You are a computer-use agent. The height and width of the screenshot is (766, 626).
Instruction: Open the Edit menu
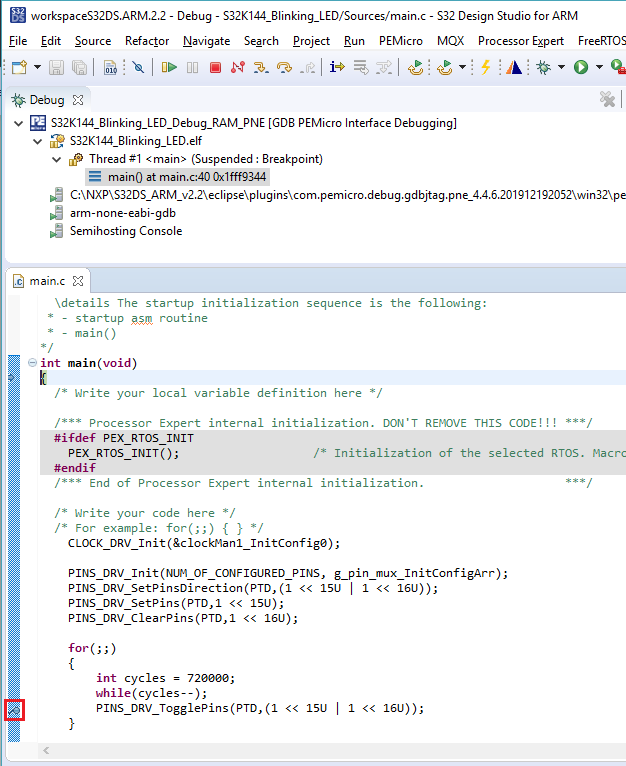point(51,41)
